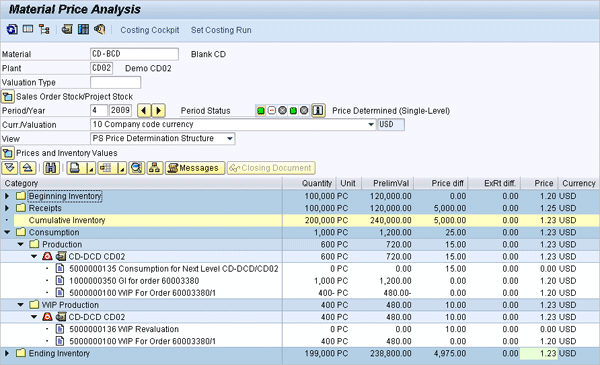Click the PrelimVal column header
Image resolution: width=600 pixels, height=365 pixels.
tap(388, 183)
